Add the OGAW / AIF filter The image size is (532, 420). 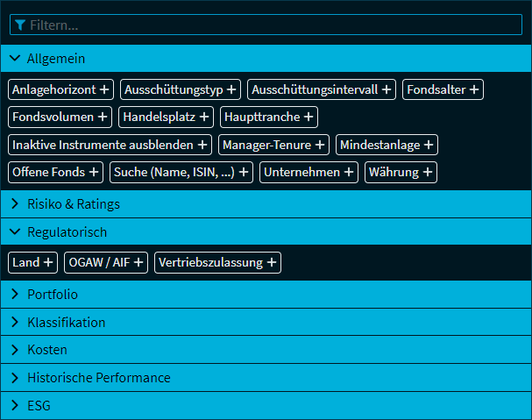coord(139,262)
